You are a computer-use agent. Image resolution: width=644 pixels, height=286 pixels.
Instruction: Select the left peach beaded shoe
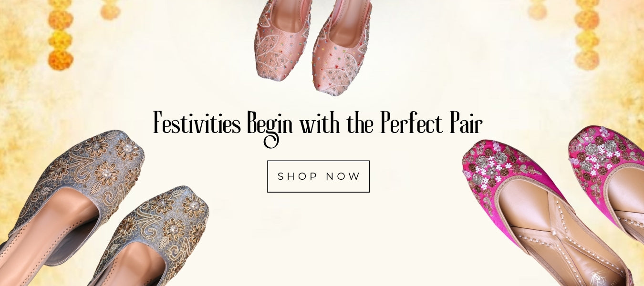coord(282,40)
